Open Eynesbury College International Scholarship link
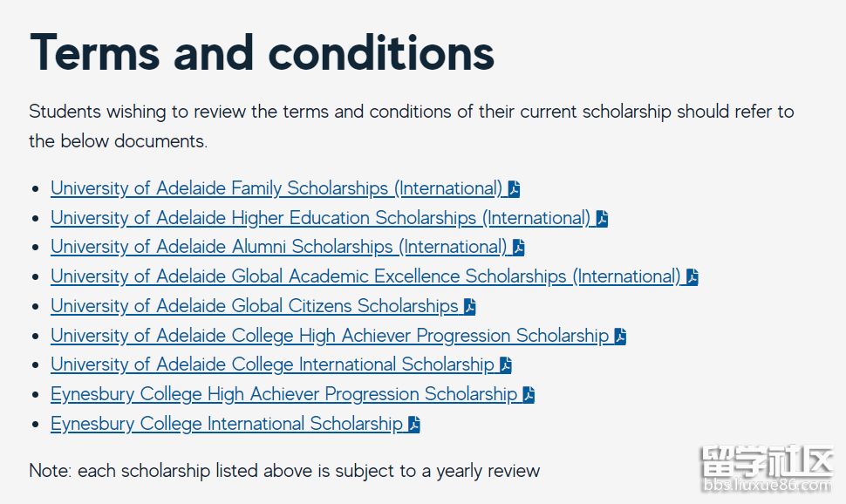This screenshot has height=504, width=846. [226, 424]
